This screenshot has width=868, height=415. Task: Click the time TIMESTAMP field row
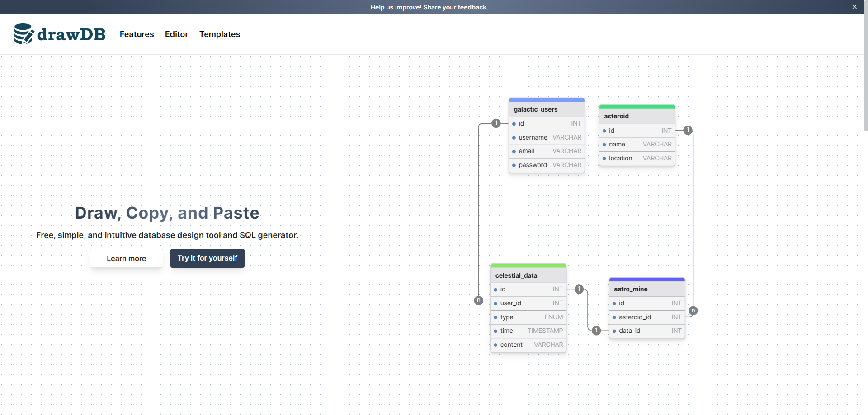click(x=528, y=331)
